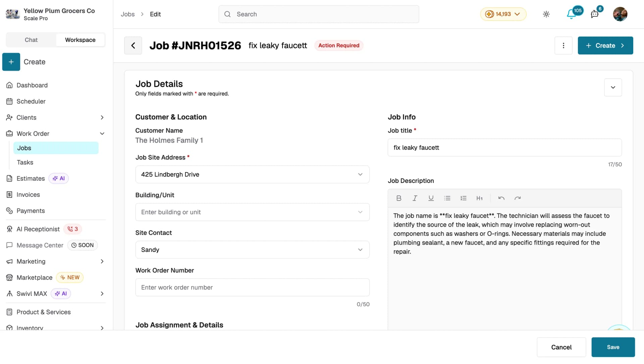This screenshot has height=364, width=644.
Task: Expand the Marketing submenu
Action: coord(102,262)
